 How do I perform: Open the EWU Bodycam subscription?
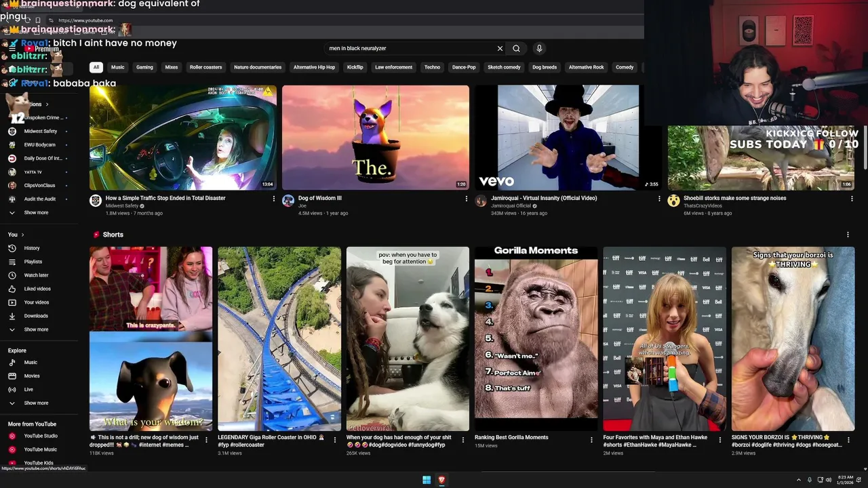pos(40,144)
